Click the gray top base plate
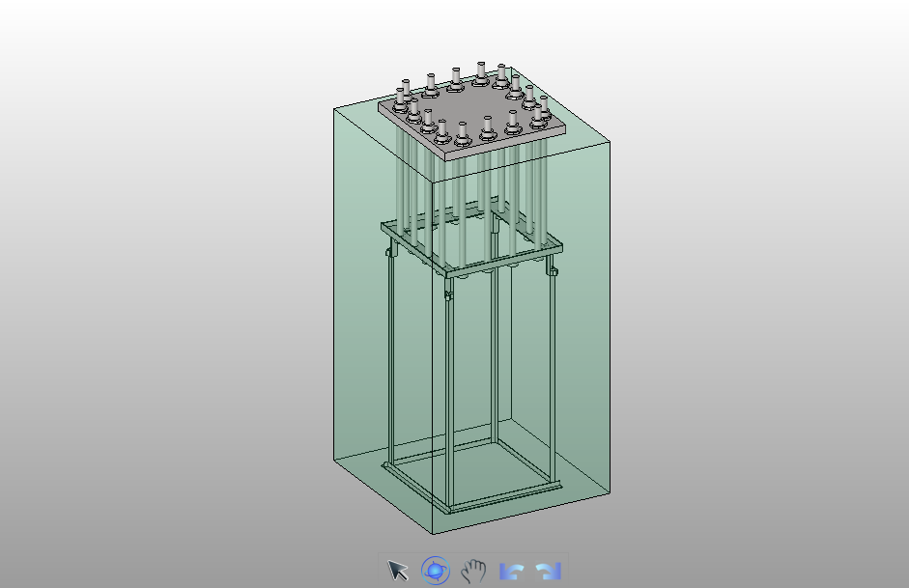The height and width of the screenshot is (588, 909). click(x=472, y=116)
